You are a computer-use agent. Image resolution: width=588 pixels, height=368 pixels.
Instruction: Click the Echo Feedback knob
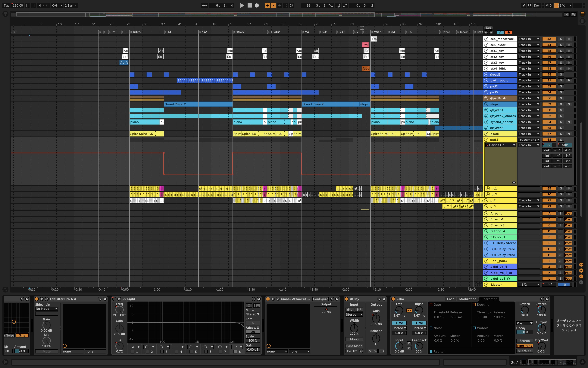(419, 346)
